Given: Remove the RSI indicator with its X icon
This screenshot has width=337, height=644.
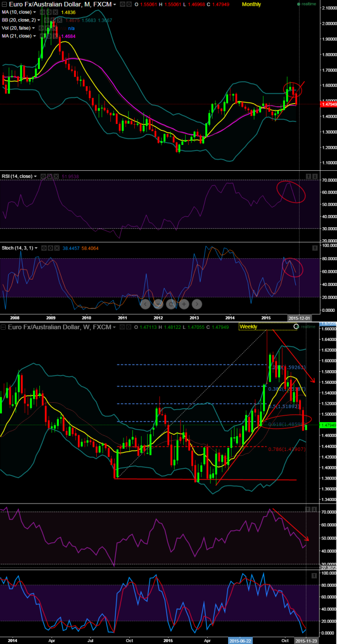Looking at the screenshot, I should click(56, 176).
